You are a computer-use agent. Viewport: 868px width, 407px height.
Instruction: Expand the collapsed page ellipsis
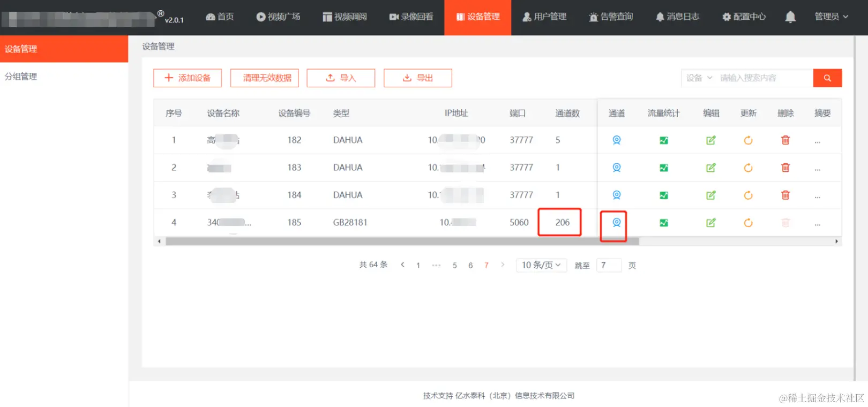[436, 265]
